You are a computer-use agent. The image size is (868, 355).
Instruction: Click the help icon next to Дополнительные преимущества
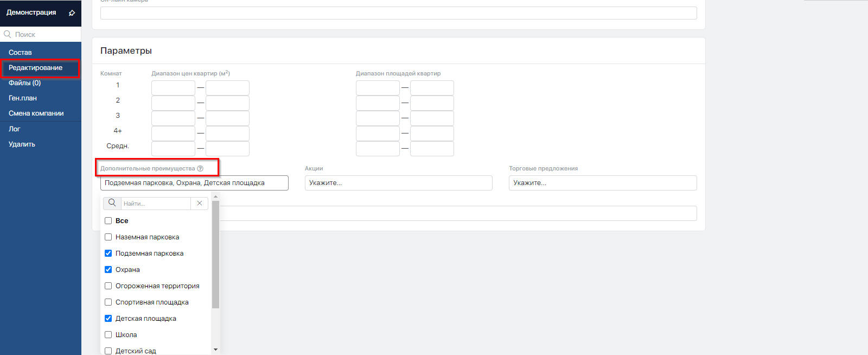click(x=200, y=168)
